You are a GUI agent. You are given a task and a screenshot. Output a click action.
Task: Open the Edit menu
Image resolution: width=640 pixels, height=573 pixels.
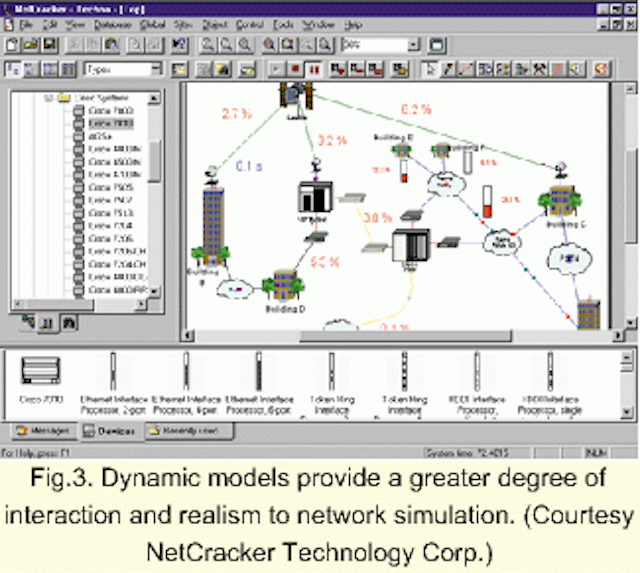(50, 25)
